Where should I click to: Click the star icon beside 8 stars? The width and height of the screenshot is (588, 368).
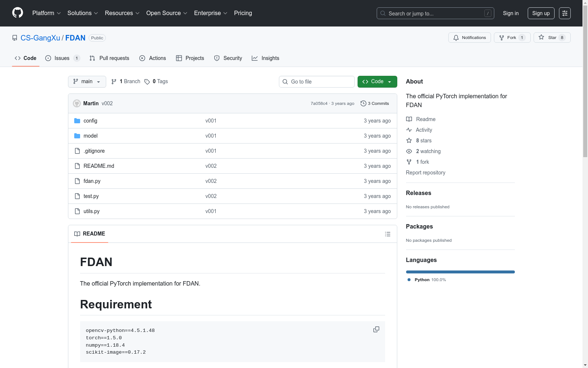click(x=409, y=141)
